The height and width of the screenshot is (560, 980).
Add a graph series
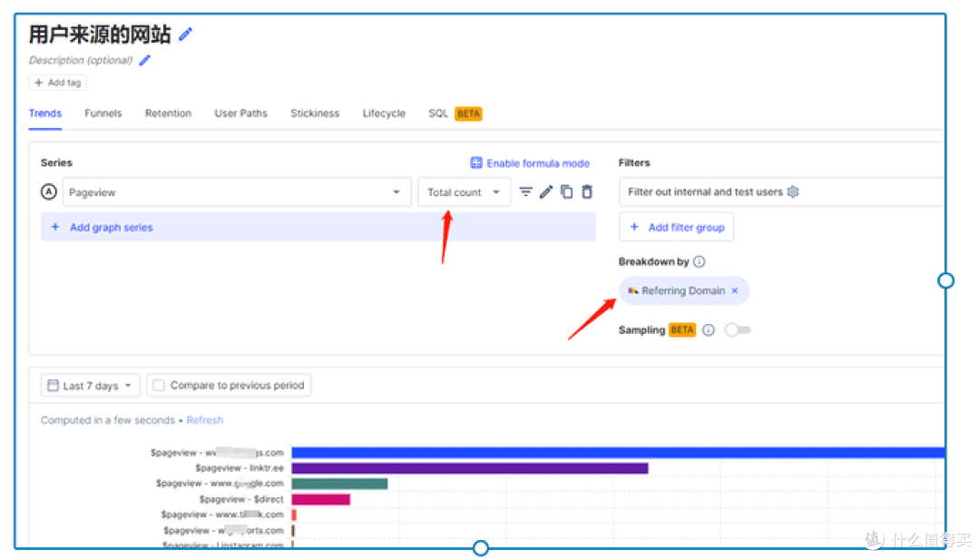tap(318, 228)
